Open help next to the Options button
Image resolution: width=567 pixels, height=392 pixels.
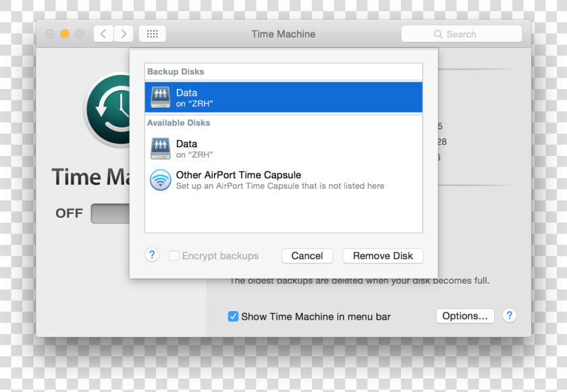pos(509,316)
